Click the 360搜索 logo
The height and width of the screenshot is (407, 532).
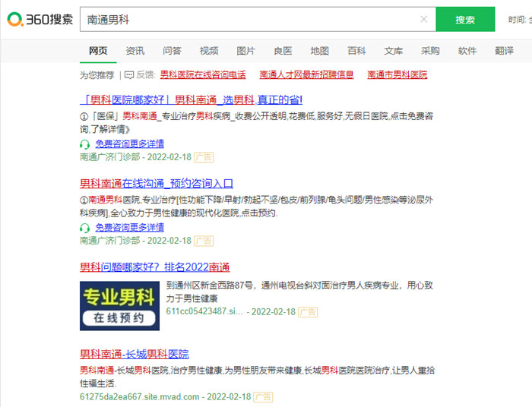40,19
